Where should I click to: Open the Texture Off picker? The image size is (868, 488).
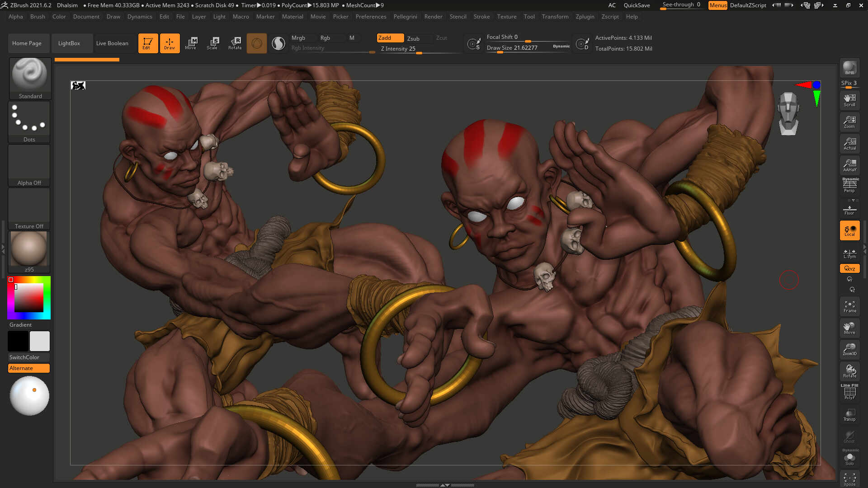[x=29, y=209]
